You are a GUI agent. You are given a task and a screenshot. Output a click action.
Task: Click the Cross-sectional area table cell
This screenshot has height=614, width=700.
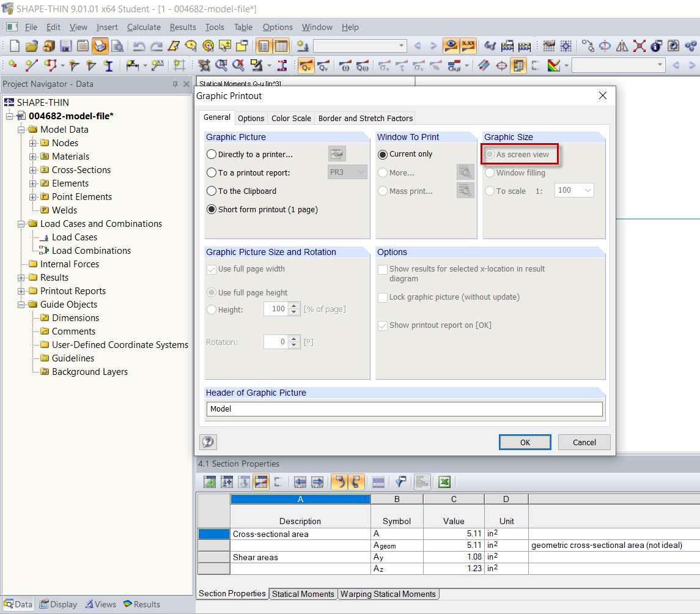(x=300, y=534)
